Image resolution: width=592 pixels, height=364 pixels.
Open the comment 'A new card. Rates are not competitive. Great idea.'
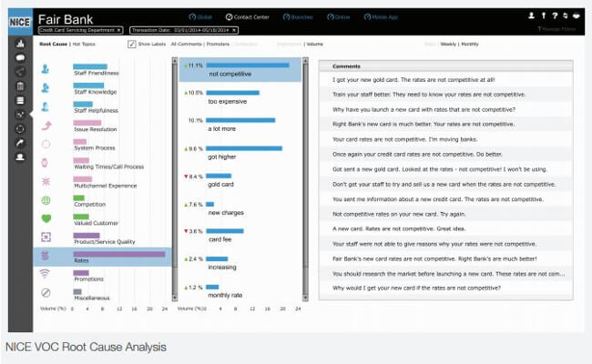(x=446, y=229)
